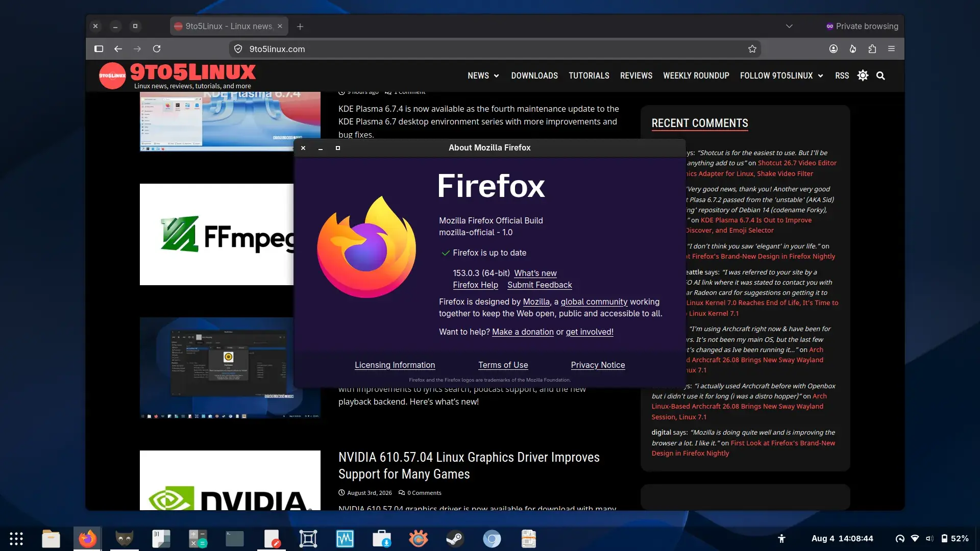Open the FFmpeg article thumbnail
980x551 pixels.
(217, 234)
